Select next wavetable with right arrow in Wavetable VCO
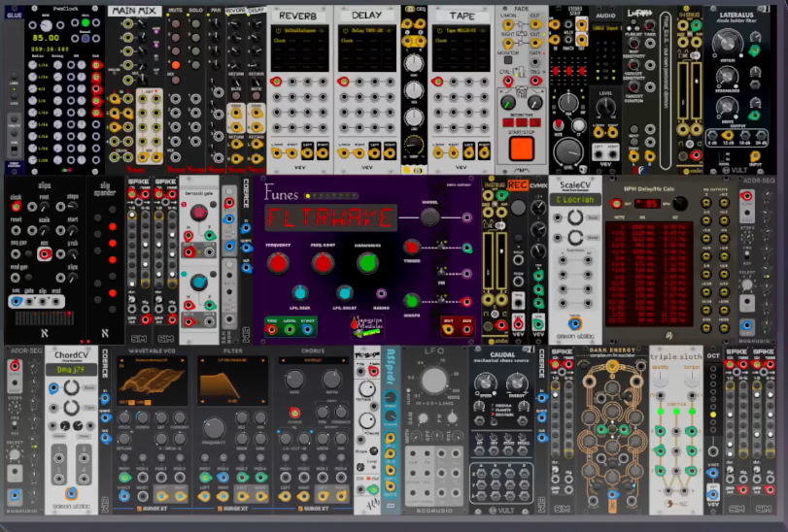 (183, 360)
